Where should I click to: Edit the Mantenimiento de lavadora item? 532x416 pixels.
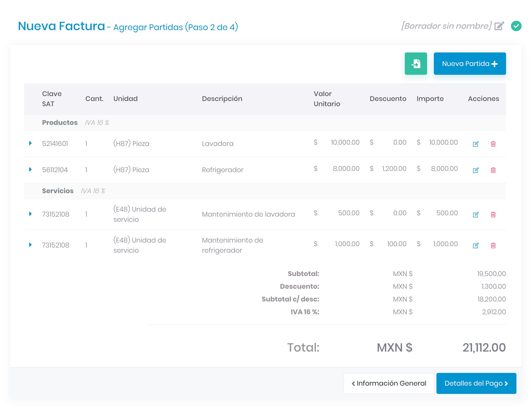[x=475, y=214]
